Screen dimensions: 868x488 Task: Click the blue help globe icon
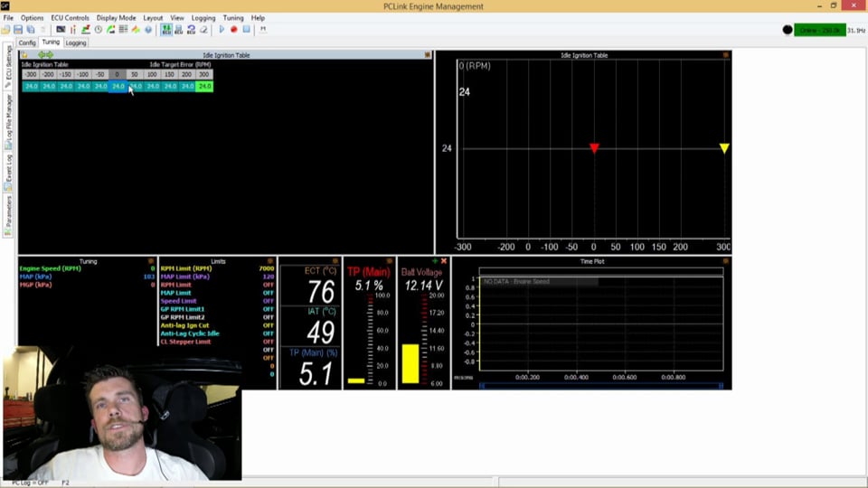(148, 29)
